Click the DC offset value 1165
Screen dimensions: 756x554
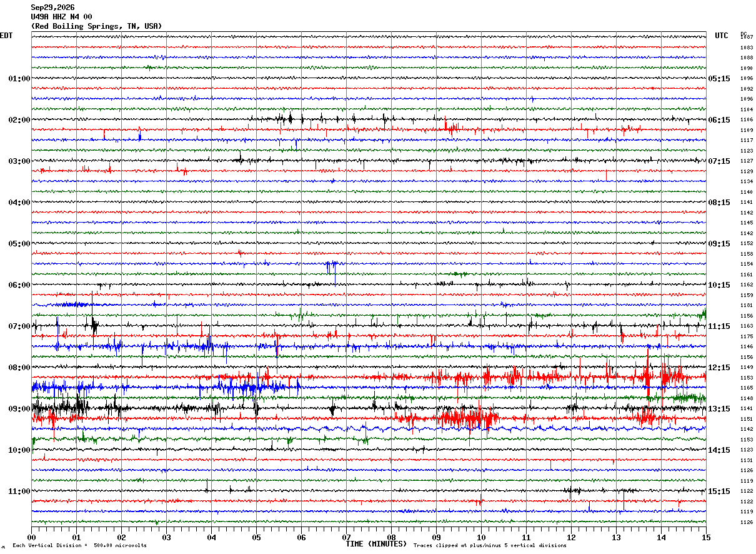(746, 388)
